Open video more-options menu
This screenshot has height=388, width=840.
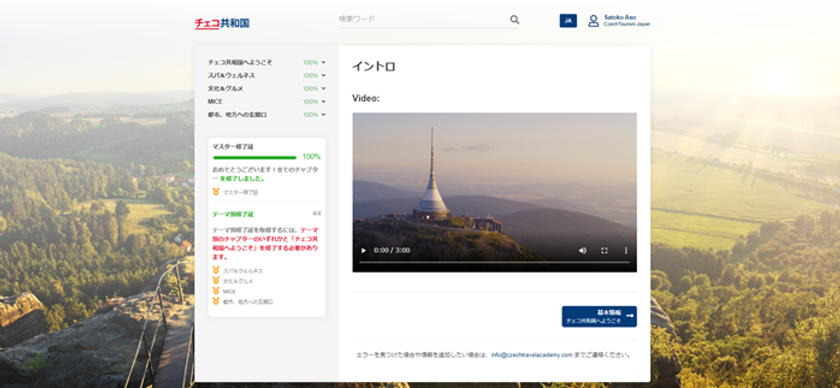click(x=625, y=250)
